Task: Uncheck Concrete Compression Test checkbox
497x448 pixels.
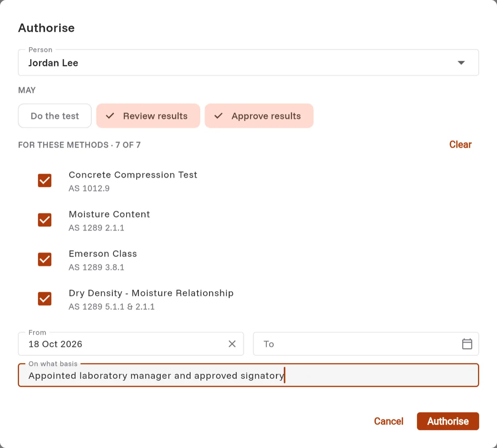Action: (x=45, y=181)
